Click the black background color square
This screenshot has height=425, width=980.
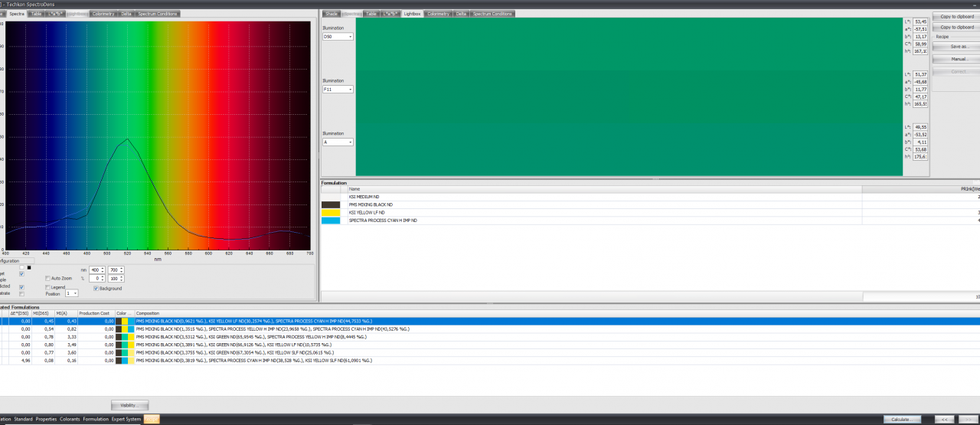point(28,267)
